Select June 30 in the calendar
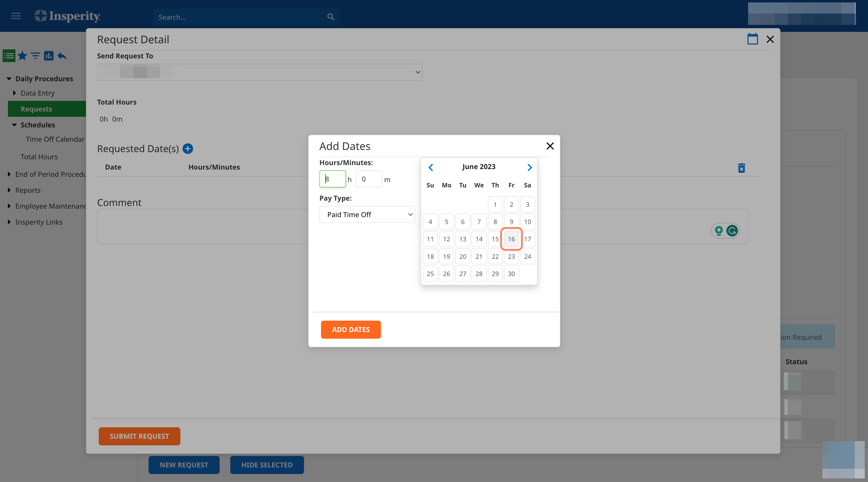This screenshot has height=482, width=868. point(511,274)
